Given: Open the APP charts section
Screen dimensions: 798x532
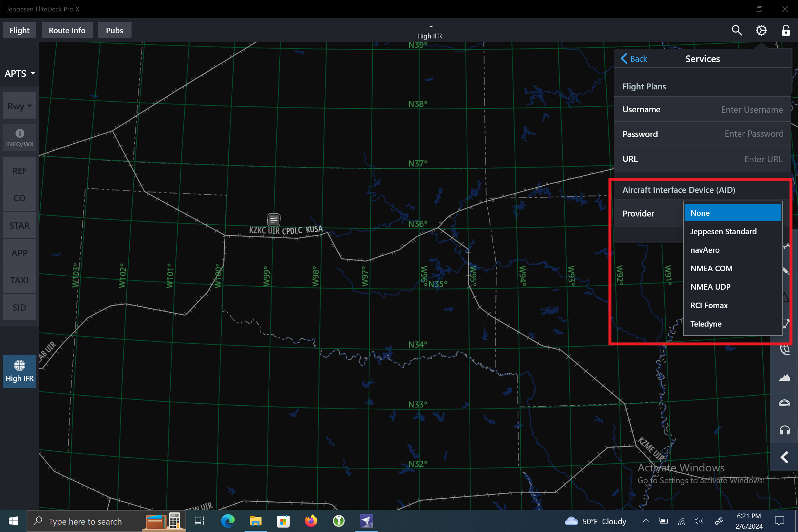Looking at the screenshot, I should [x=20, y=253].
